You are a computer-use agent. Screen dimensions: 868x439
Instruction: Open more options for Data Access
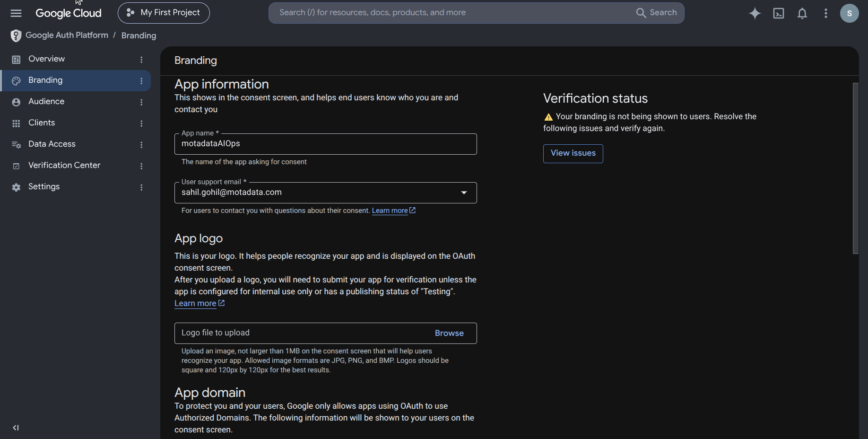[141, 145]
